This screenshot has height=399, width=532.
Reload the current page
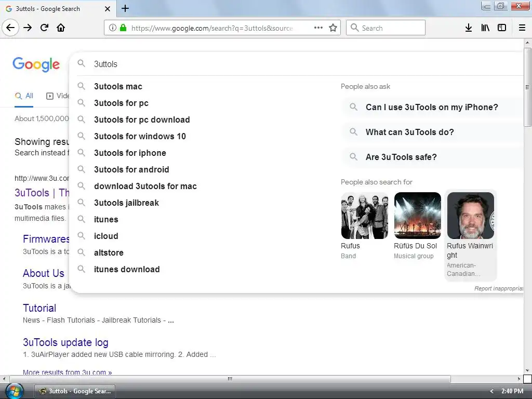click(x=44, y=28)
